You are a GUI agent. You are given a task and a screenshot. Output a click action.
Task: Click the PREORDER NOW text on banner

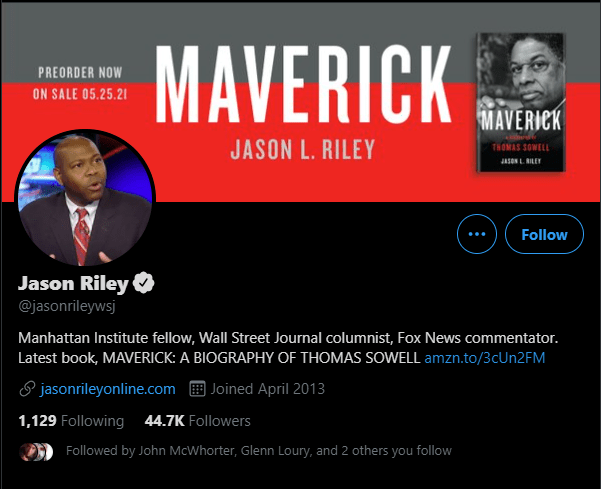click(x=80, y=72)
